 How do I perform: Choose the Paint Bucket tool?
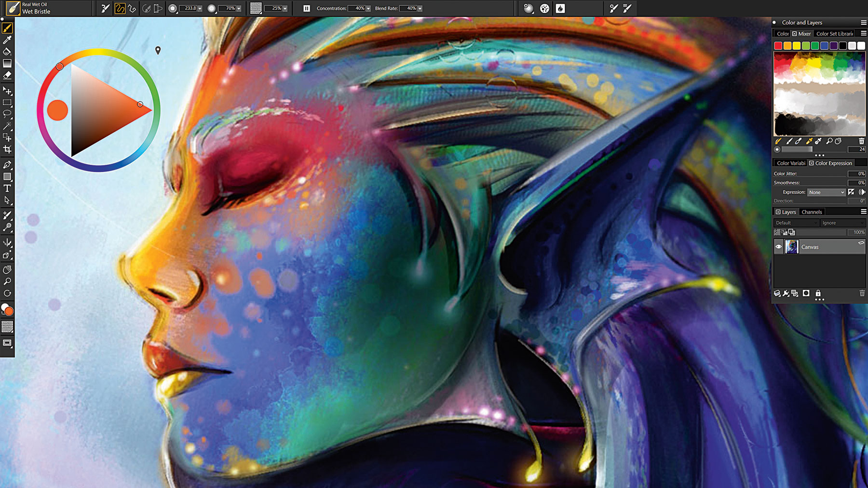click(x=7, y=51)
